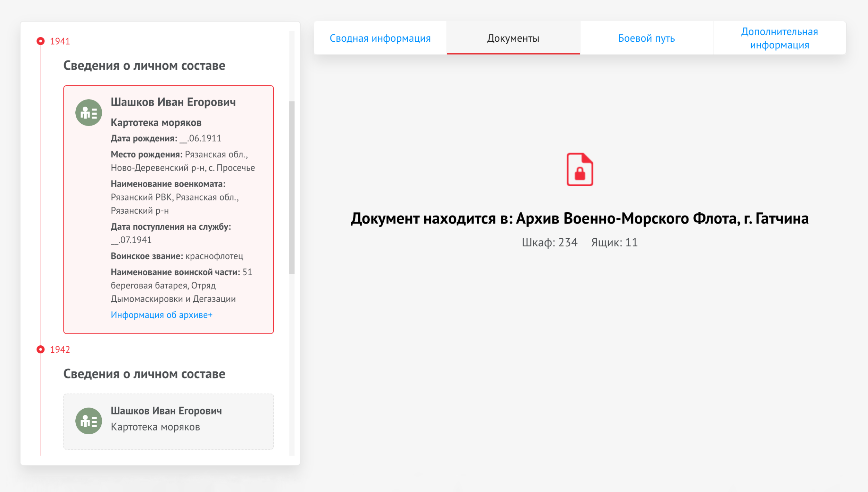
Task: Click the name Шашков Иван Егорович in 1941 card
Action: (173, 102)
